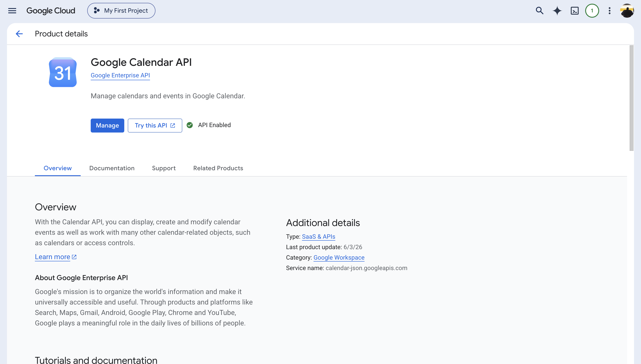Click the Google Calendar 31 product icon
Image resolution: width=641 pixels, height=364 pixels.
[63, 72]
